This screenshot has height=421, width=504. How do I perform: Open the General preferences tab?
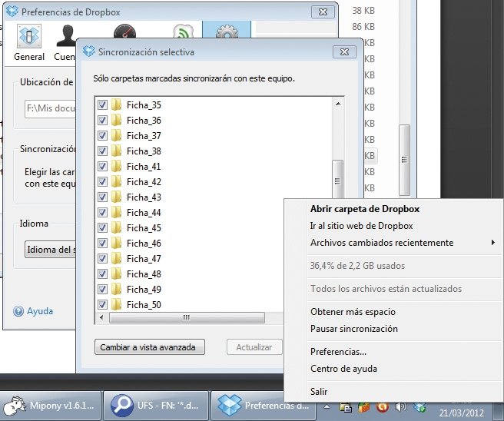[x=29, y=42]
